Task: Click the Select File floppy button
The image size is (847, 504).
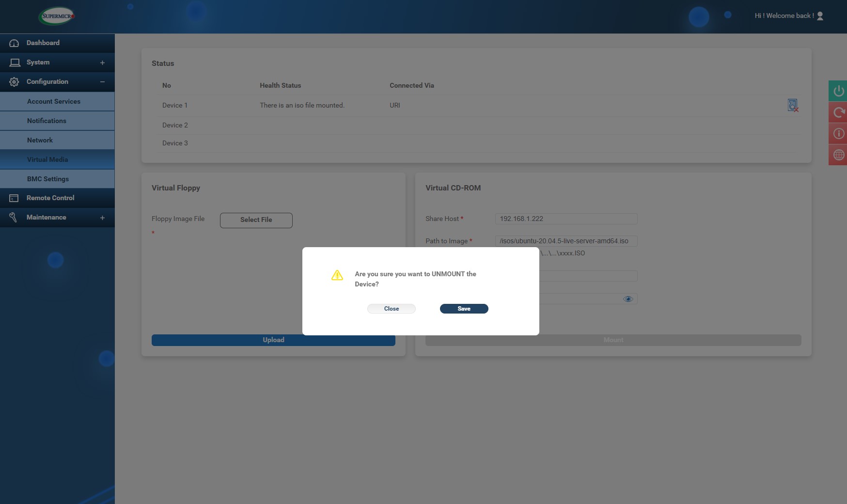Action: (256, 220)
